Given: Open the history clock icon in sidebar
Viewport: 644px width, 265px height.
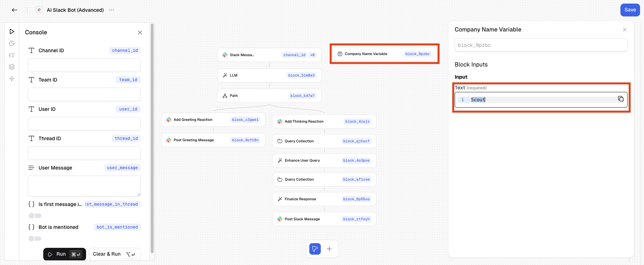Looking at the screenshot, I should 12,43.
